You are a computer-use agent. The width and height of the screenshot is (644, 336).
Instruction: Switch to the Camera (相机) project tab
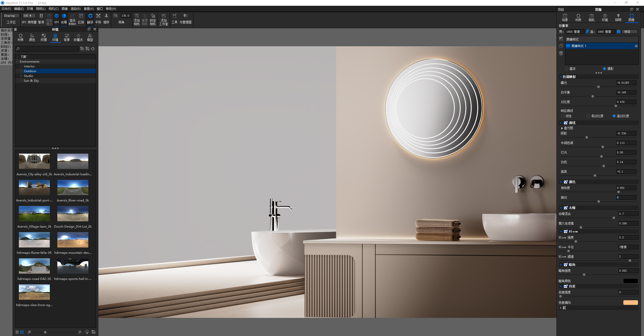coord(591,18)
